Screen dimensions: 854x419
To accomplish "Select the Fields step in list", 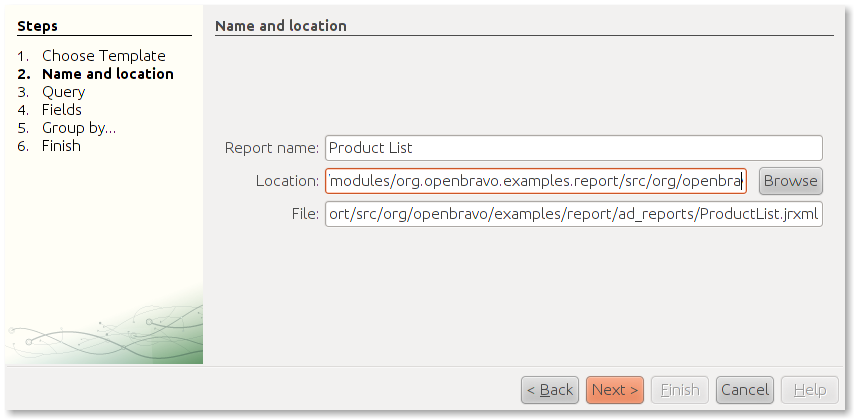I will coord(61,110).
